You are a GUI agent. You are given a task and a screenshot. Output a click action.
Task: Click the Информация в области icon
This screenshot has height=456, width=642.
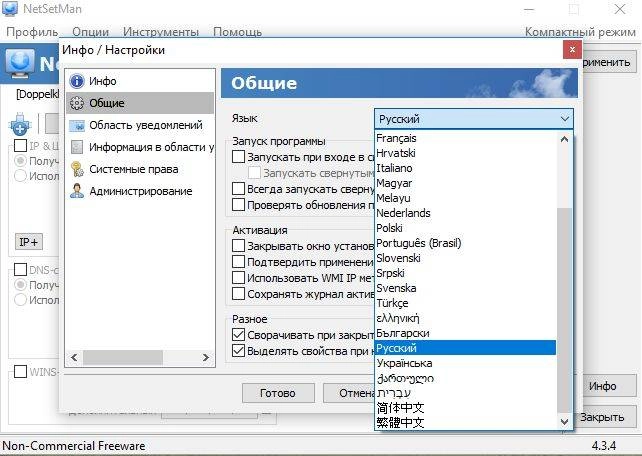pos(77,147)
